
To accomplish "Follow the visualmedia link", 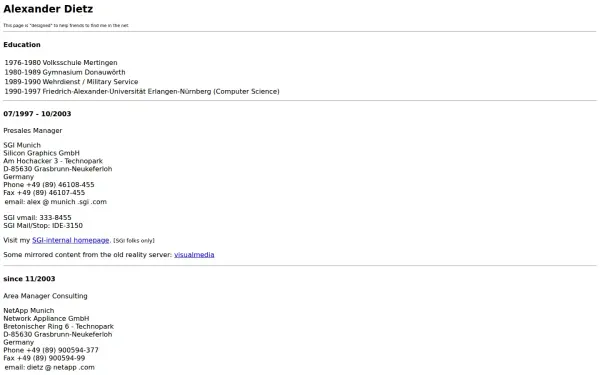I will pos(194,255).
